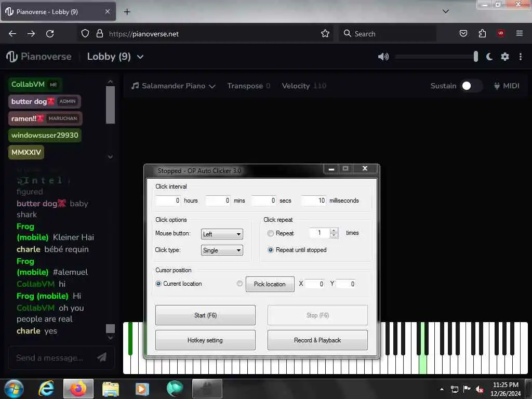The height and width of the screenshot is (399, 532).
Task: Open Pocket save icon
Action: pos(463,34)
